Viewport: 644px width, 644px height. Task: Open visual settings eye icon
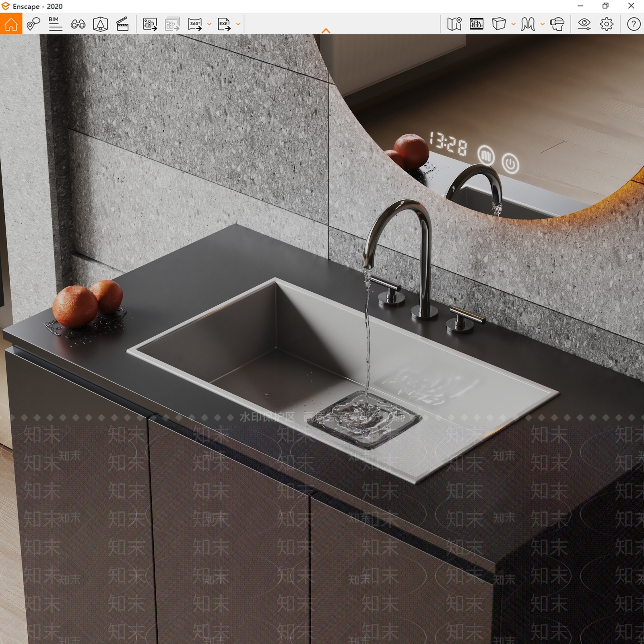[584, 24]
